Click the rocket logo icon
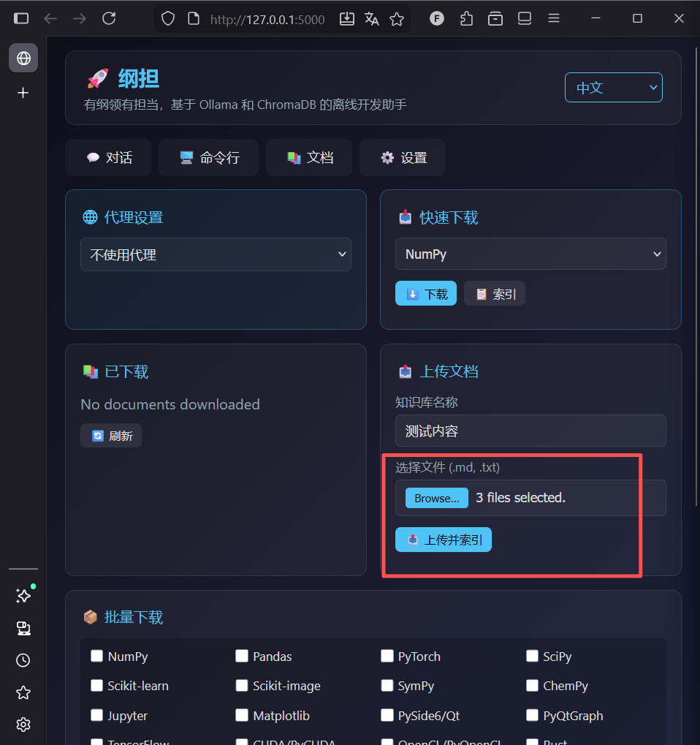 [x=98, y=78]
